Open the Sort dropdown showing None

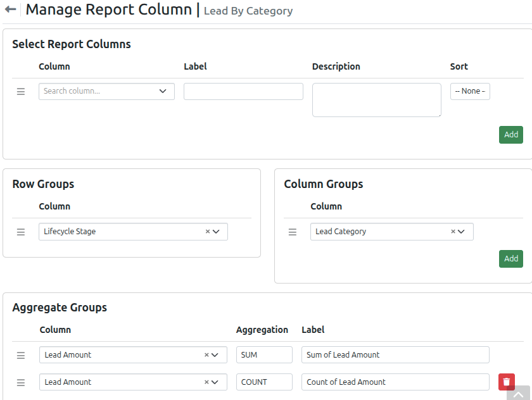pyautogui.click(x=470, y=91)
